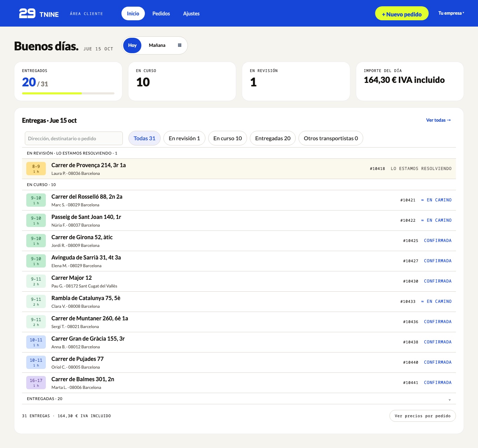The image size is (478, 448).
Task: Click the 8-9 time slot badge
Action: 36,169
